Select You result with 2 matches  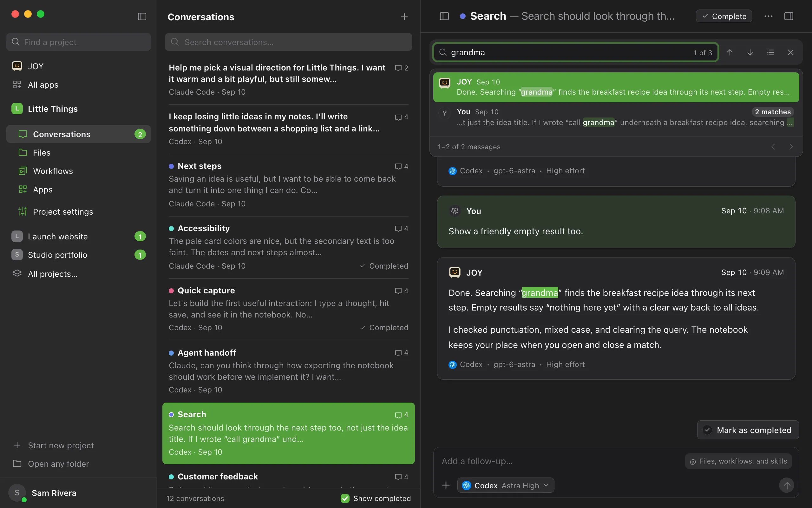click(x=616, y=117)
